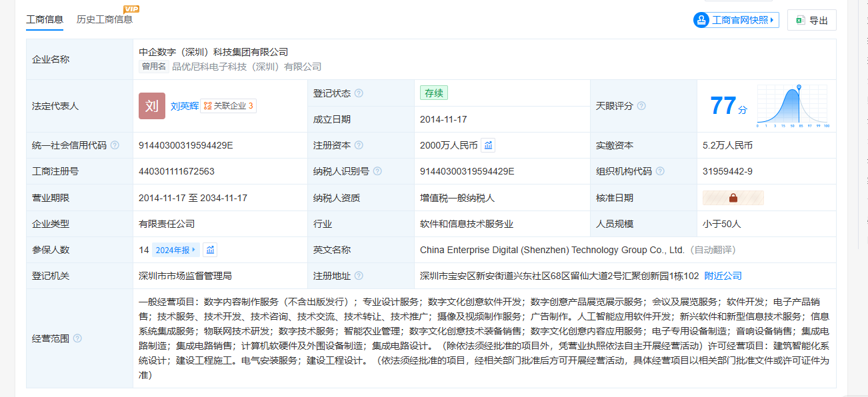Open the trend chart icon beside 2024年报

click(x=210, y=250)
